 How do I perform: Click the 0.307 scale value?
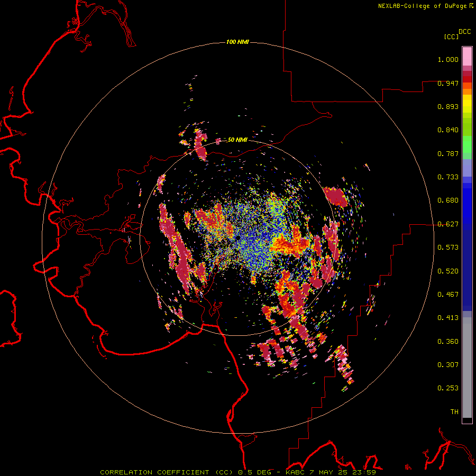click(448, 365)
